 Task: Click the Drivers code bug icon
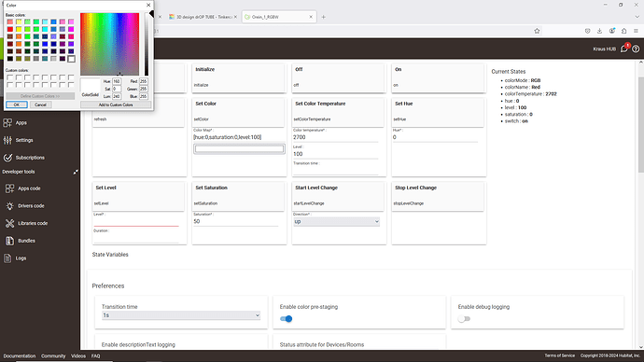click(x=9, y=206)
